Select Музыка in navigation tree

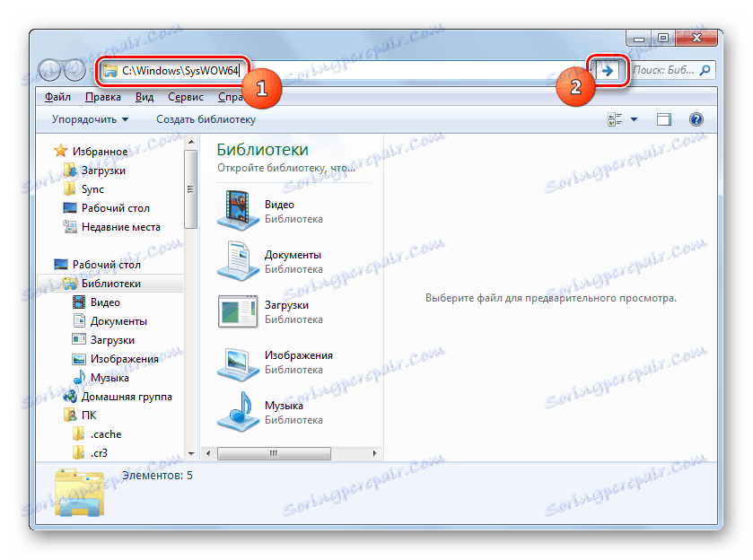tap(109, 378)
